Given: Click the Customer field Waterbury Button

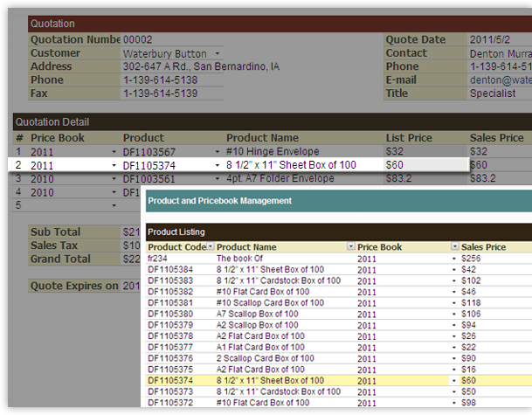Looking at the screenshot, I should click(x=167, y=53).
